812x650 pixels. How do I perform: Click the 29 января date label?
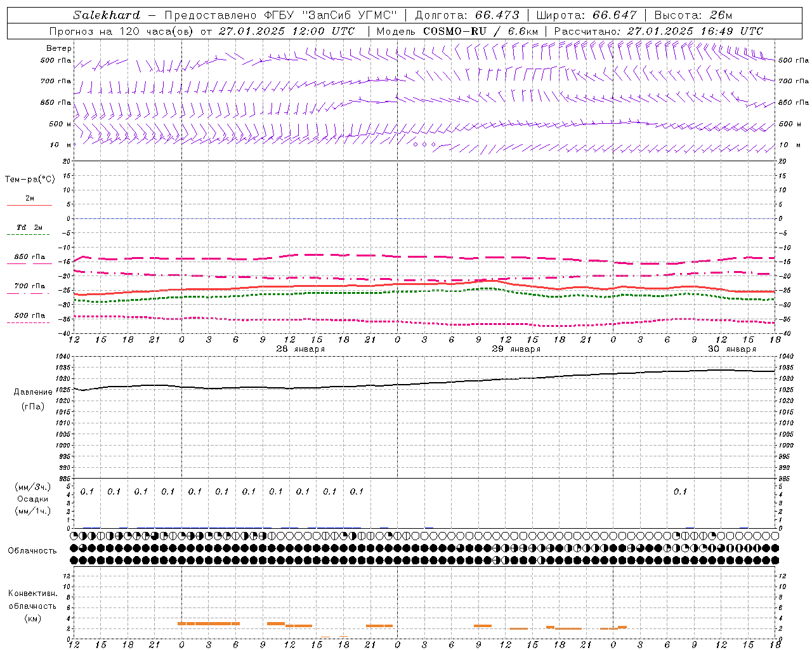pos(516,349)
